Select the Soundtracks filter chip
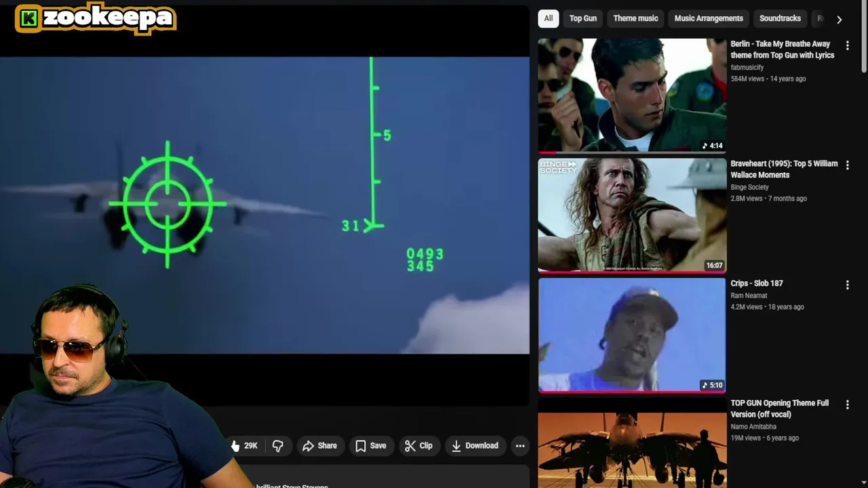868x488 pixels. coord(780,18)
